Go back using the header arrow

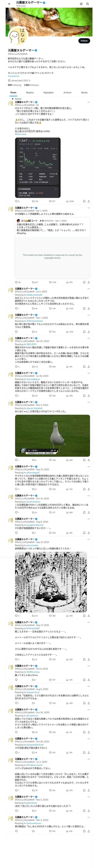tap(9, 4)
